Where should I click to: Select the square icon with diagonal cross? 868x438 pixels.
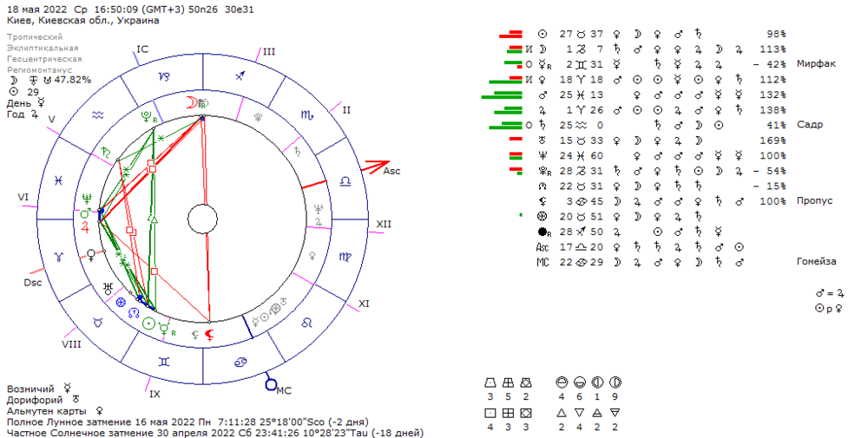(525, 413)
